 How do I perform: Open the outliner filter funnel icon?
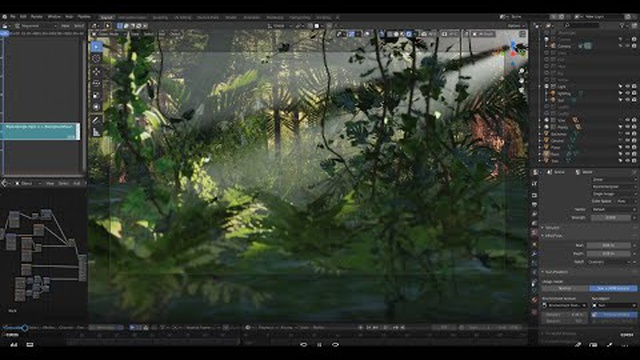tap(622, 25)
